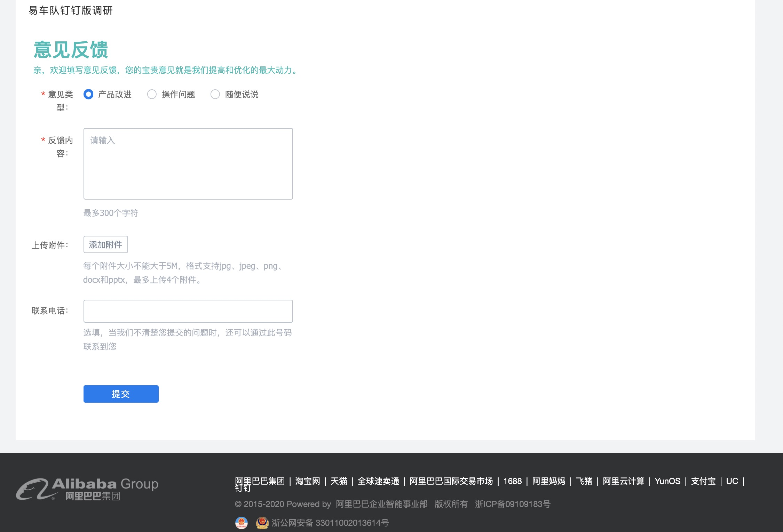
Task: Open the 浙ICP备09109183号 record link
Action: [513, 504]
